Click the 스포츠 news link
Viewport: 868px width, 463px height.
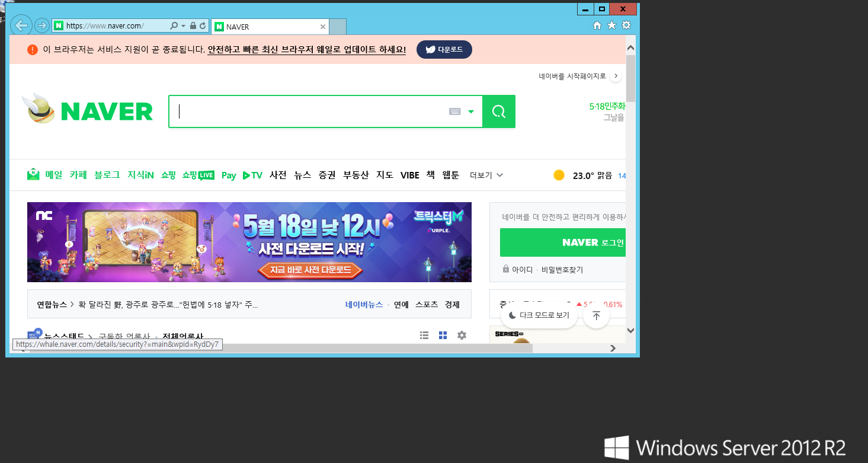point(427,304)
